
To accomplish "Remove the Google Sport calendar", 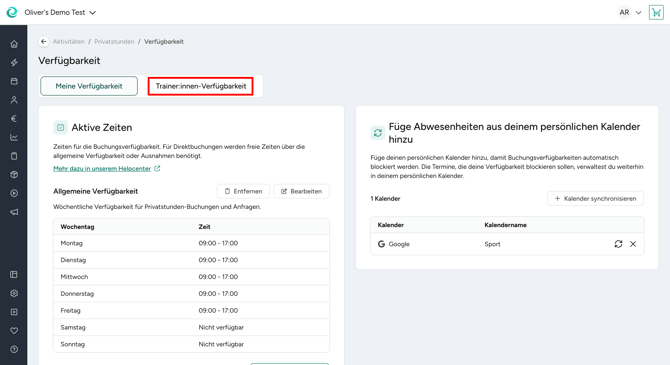I will [633, 244].
